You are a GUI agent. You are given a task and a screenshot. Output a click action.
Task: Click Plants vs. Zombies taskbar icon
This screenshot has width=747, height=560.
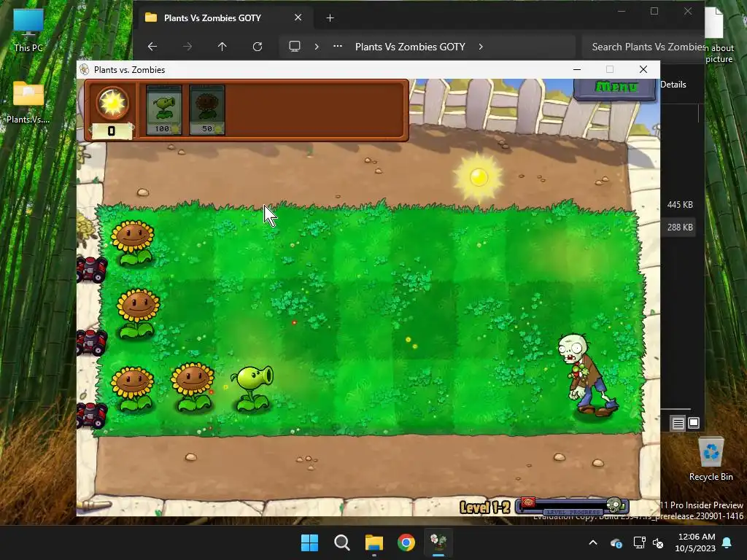pos(438,542)
